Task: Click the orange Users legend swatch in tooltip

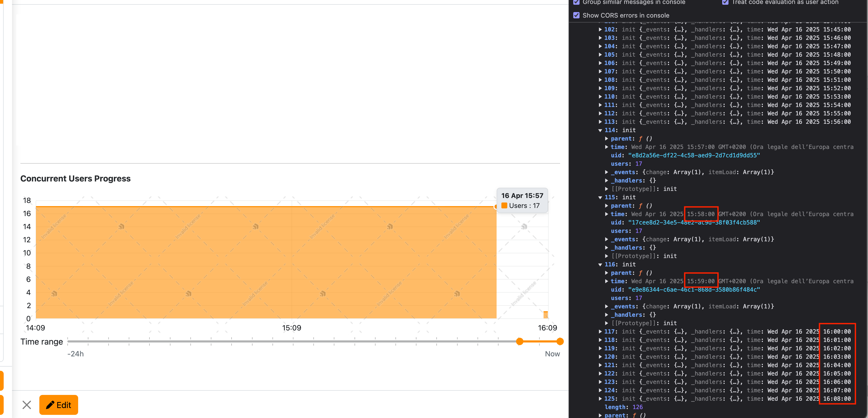Action: click(504, 206)
